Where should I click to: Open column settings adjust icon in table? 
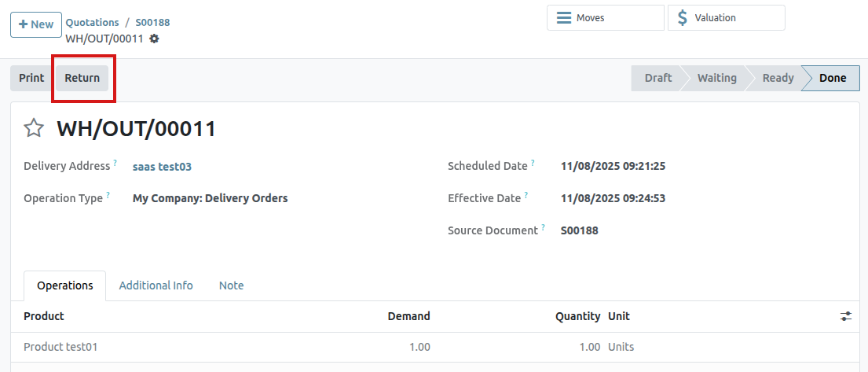click(x=845, y=316)
